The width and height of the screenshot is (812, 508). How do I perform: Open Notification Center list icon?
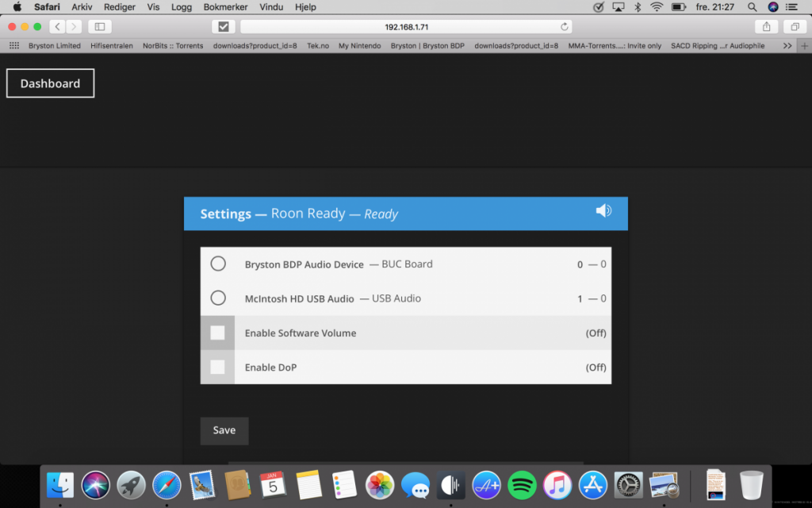[x=791, y=6]
